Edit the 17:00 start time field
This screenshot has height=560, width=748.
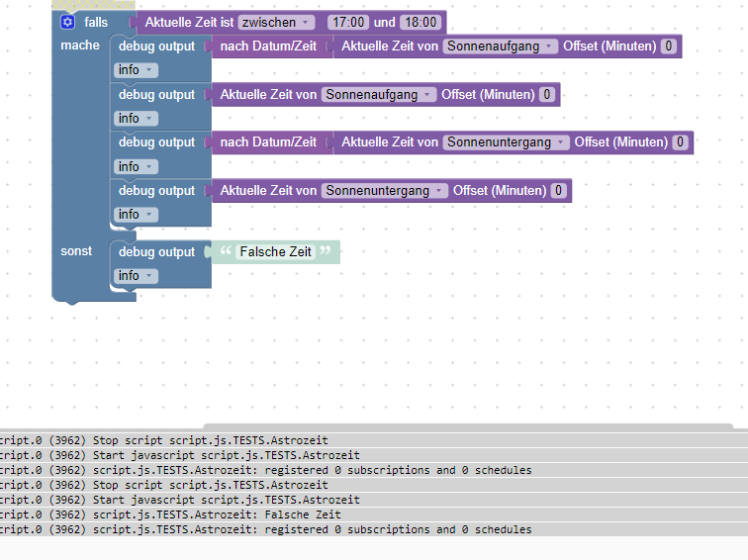(x=348, y=23)
